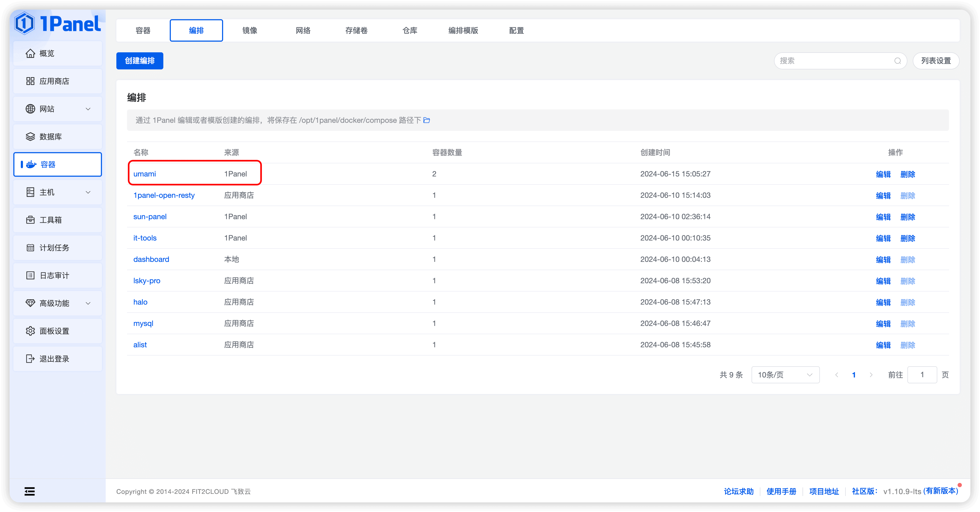The image size is (980, 512).
Task: Click the (有新版本) update link
Action: click(x=941, y=491)
